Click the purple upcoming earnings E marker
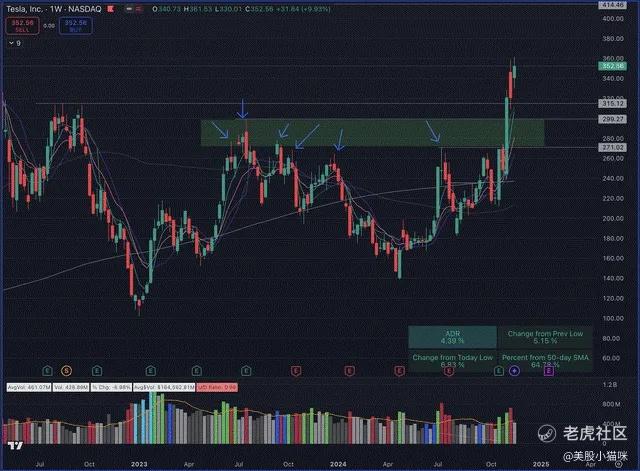The height and width of the screenshot is (471, 640). click(549, 371)
